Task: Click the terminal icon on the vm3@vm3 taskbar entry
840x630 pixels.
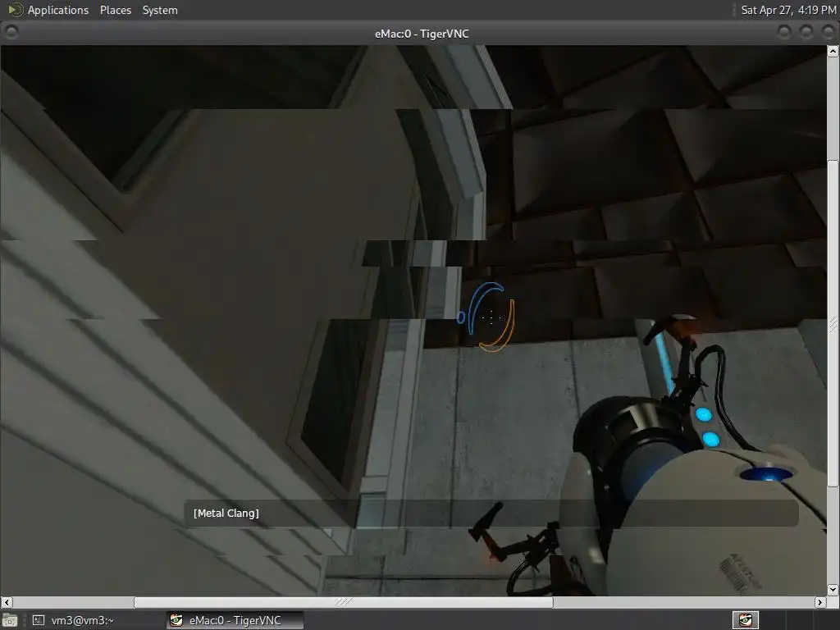Action: point(39,620)
